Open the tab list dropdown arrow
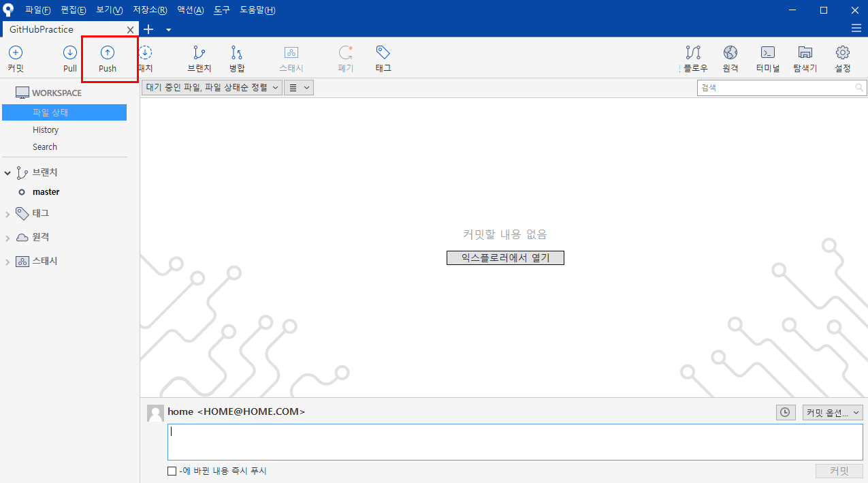Screen dimensions: 868x483 click(168, 30)
